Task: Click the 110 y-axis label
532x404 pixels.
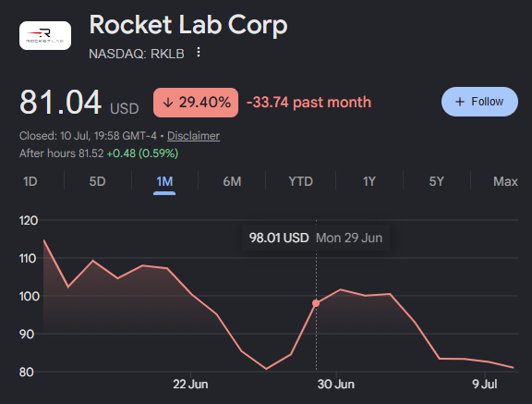Action: 28,259
